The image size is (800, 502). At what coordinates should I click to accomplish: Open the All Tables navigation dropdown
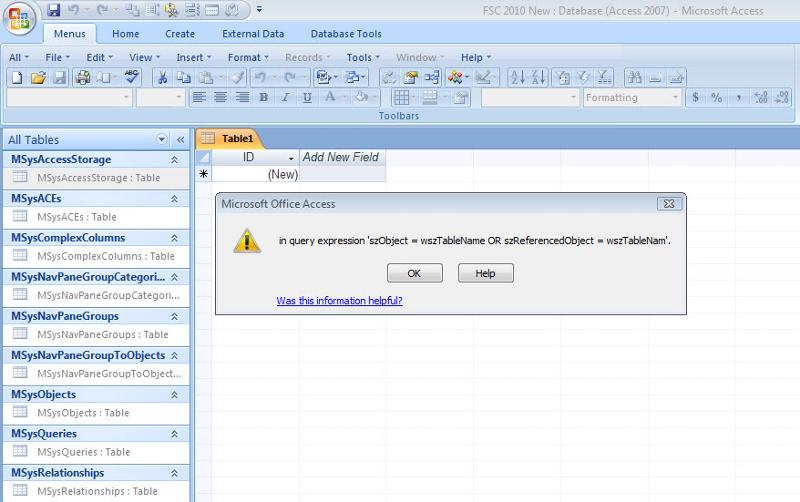point(162,139)
